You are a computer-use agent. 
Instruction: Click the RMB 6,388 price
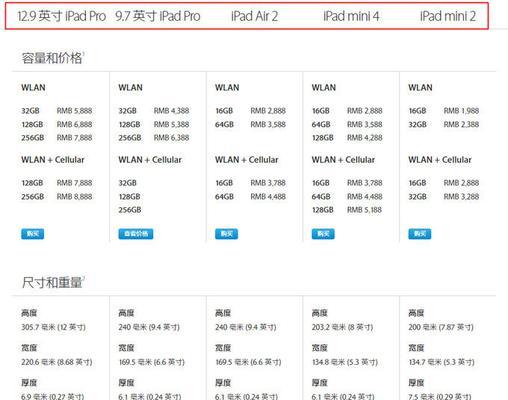171,138
